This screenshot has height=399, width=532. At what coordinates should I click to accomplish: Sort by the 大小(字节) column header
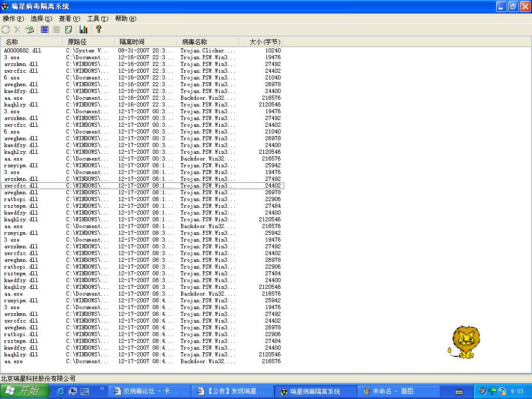click(261, 42)
